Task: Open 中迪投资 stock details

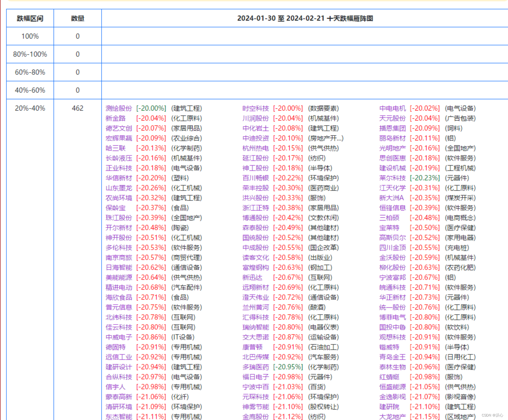Action: point(256,138)
